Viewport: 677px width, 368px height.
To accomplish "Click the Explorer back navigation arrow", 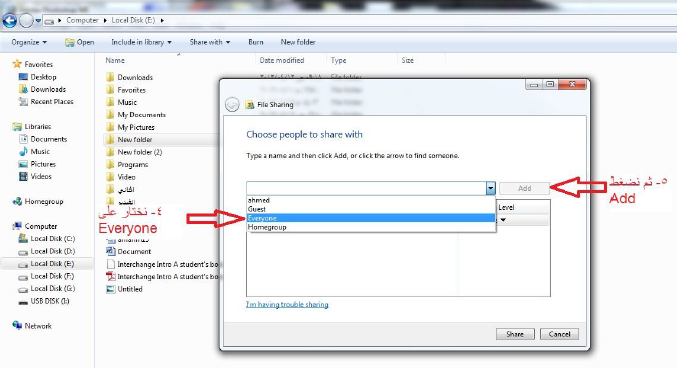I will coord(9,20).
